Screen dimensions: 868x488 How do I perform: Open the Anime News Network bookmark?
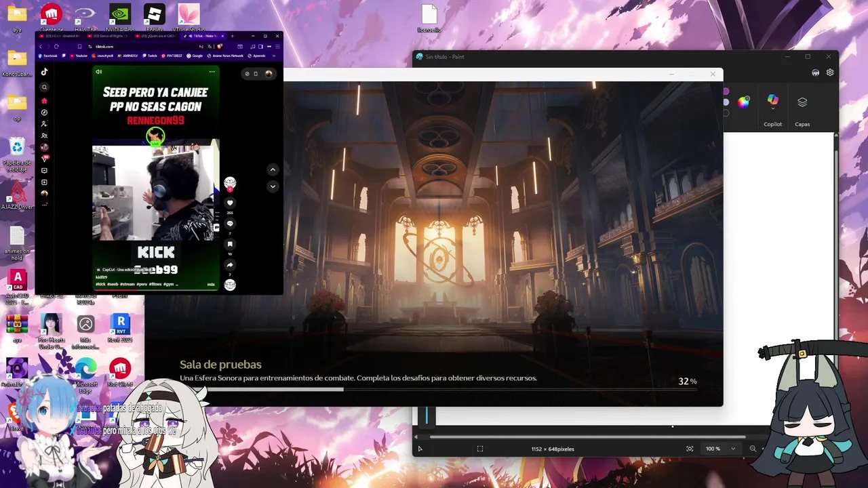[x=225, y=56]
